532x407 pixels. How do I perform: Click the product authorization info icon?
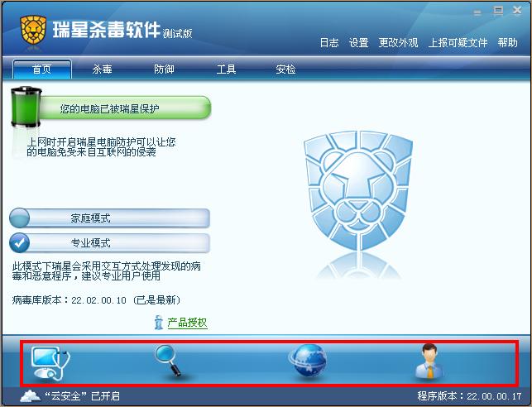[x=159, y=323]
